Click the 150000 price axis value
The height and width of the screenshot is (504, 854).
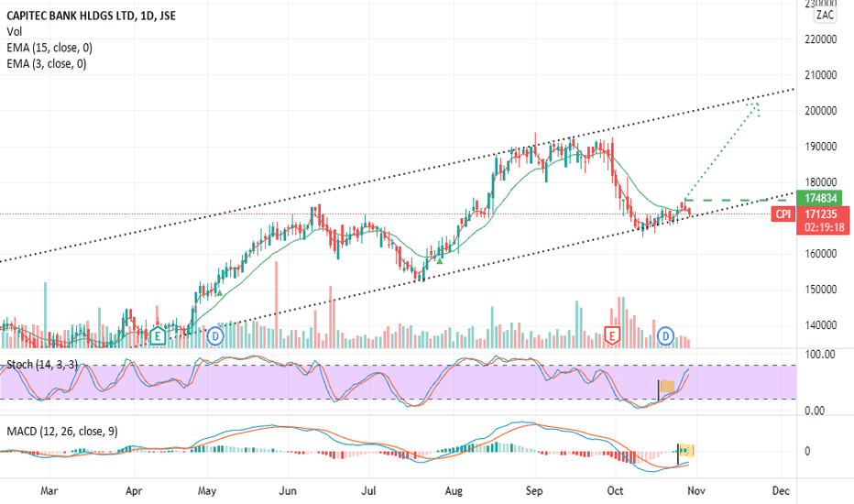[x=821, y=290]
